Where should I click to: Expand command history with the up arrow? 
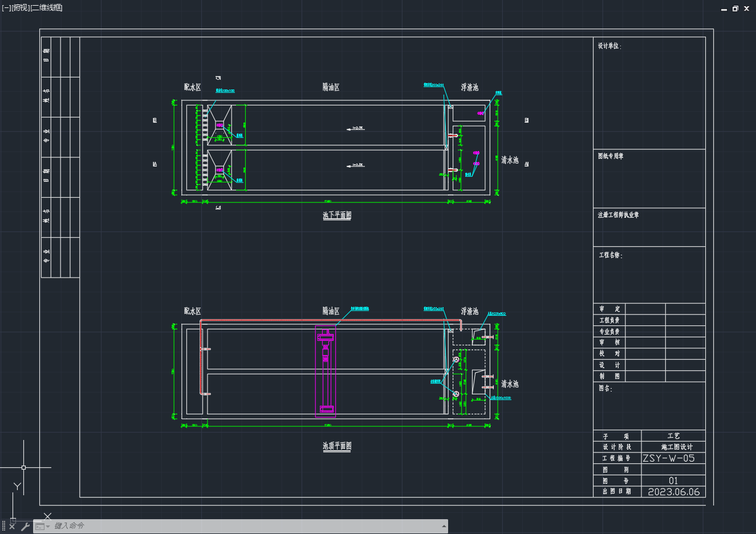coord(444,526)
